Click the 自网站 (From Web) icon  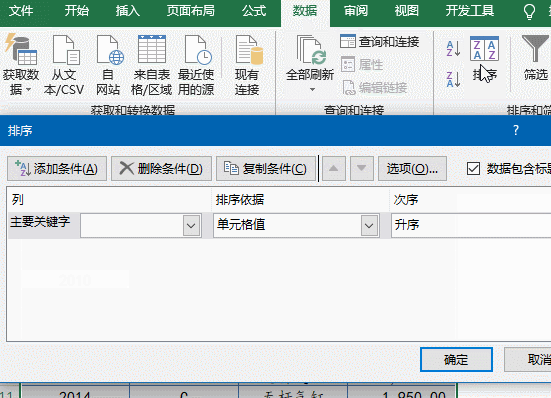[109, 50]
